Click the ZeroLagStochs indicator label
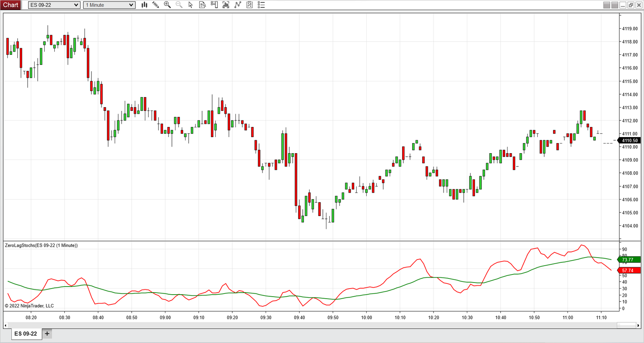The image size is (644, 343). (41, 245)
